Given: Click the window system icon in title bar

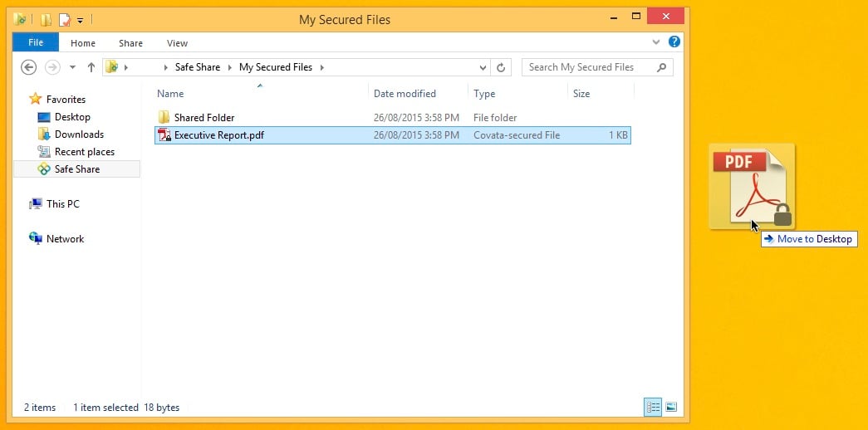Looking at the screenshot, I should click(20, 20).
